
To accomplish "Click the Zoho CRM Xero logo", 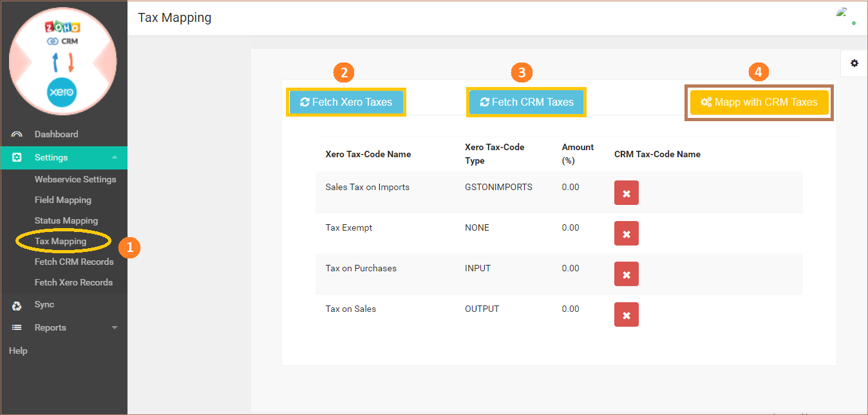I will click(62, 61).
